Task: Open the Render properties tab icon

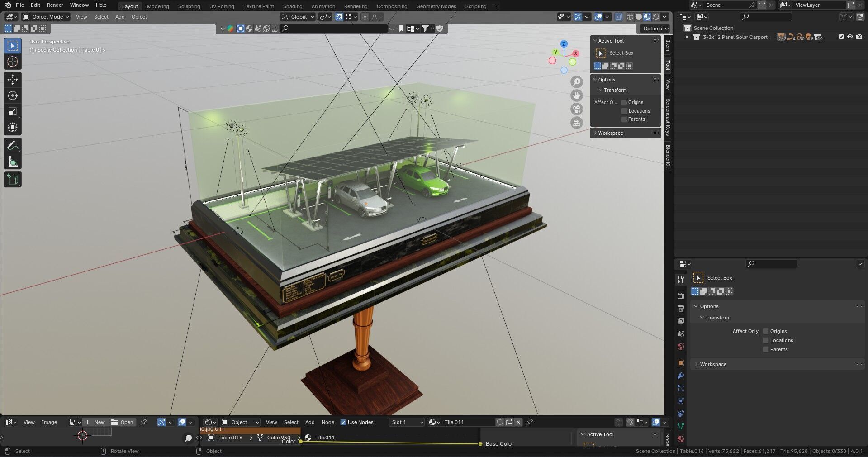Action: (x=681, y=295)
